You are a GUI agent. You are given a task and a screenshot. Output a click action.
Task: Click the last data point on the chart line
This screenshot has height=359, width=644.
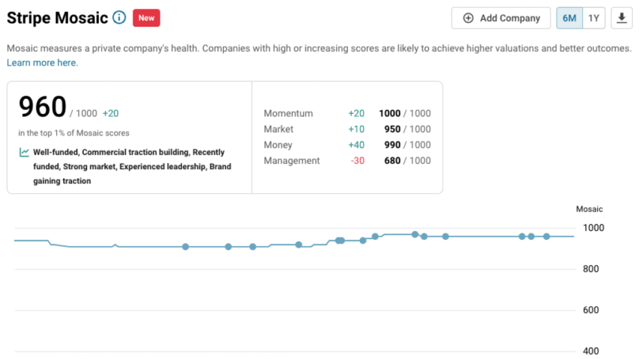tap(547, 236)
